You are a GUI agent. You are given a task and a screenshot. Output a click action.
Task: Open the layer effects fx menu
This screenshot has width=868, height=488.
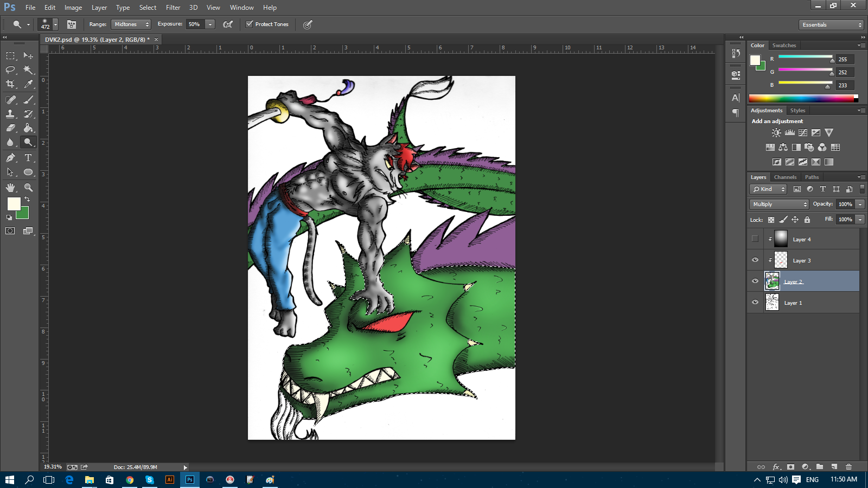click(x=776, y=467)
